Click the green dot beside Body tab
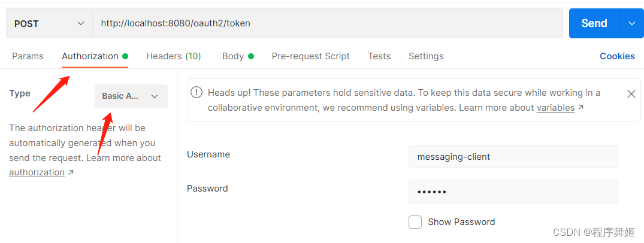This screenshot has width=644, height=243. 251,56
